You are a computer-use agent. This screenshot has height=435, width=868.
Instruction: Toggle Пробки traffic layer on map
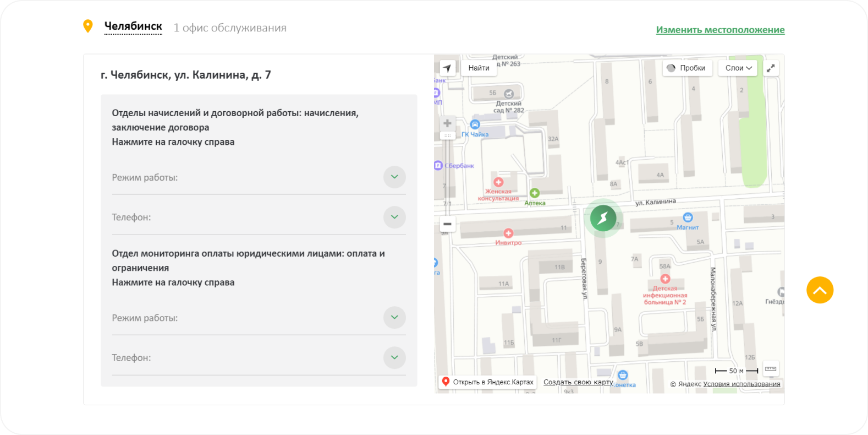686,68
